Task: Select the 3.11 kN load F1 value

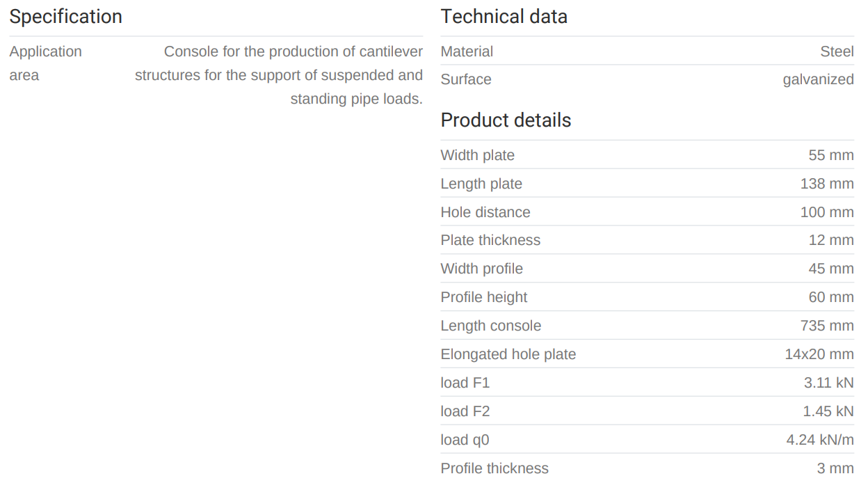Action: 828,383
